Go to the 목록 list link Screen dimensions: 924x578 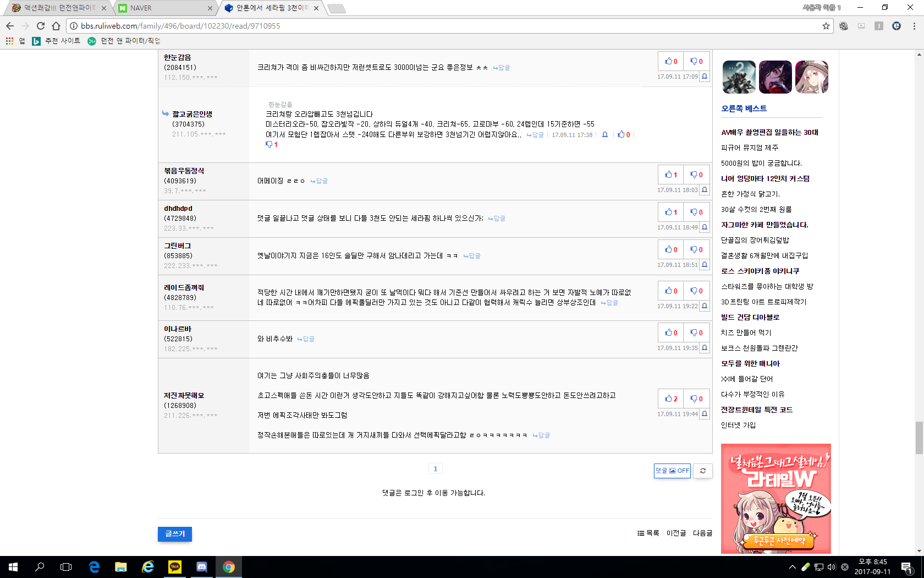coord(648,533)
